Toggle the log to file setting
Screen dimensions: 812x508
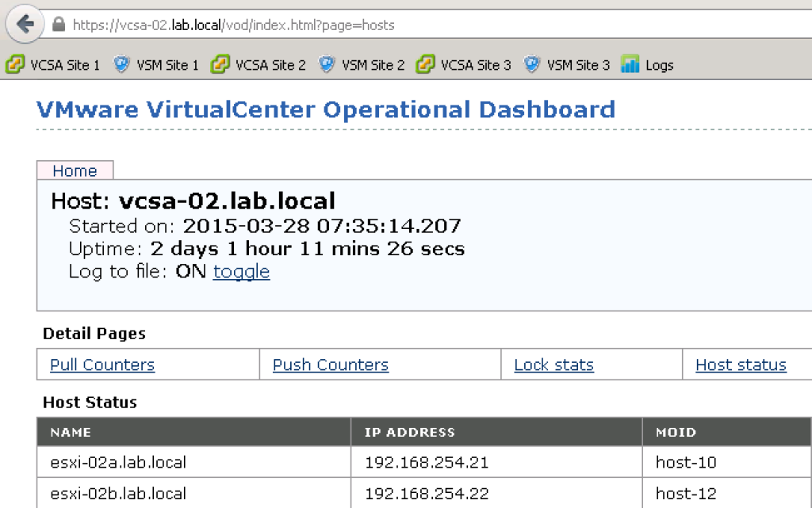coord(241,271)
